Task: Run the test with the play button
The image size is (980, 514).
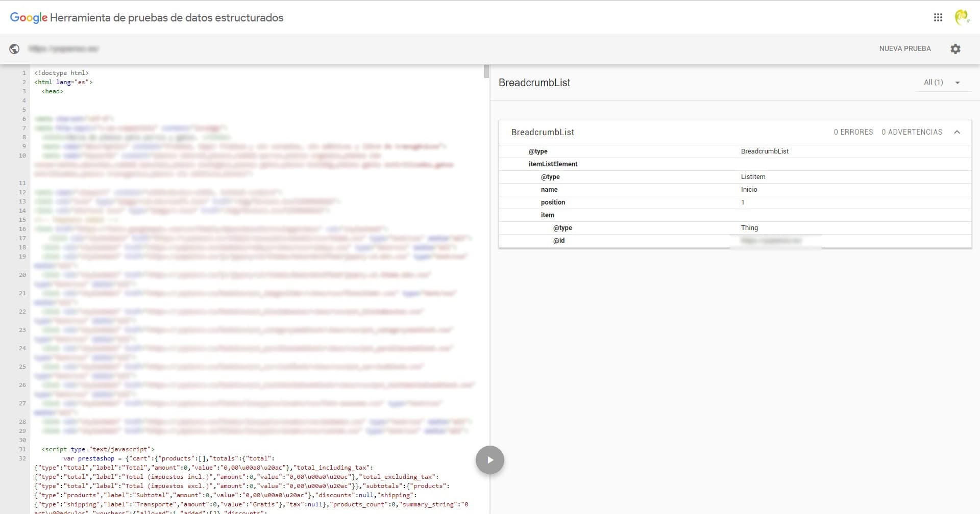Action: 489,460
